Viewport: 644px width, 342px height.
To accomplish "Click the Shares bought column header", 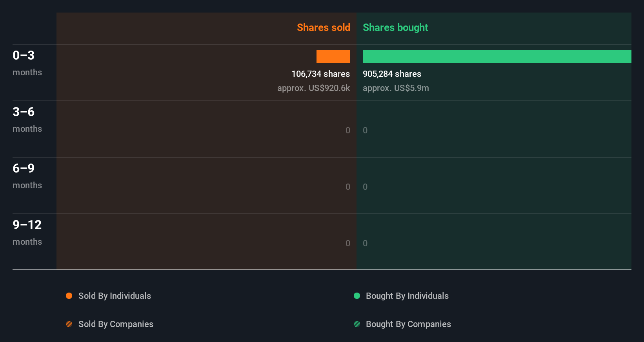I will coord(395,27).
